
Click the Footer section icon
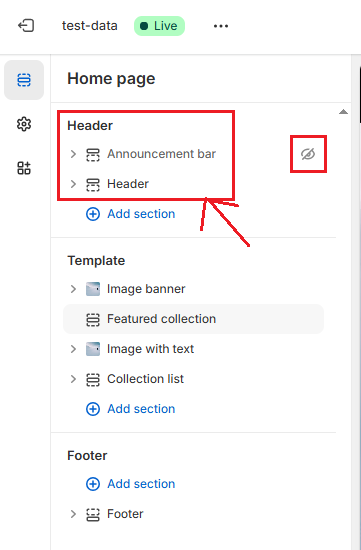(x=93, y=514)
